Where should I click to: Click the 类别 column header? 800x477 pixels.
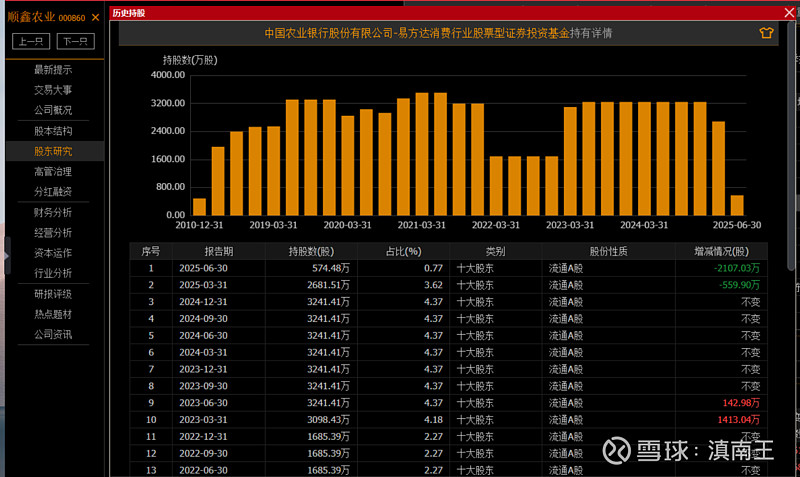point(495,252)
